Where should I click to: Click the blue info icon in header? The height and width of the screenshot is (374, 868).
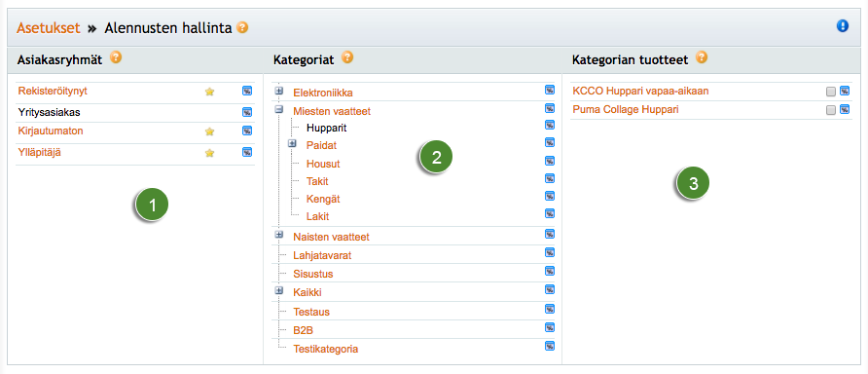point(843,25)
